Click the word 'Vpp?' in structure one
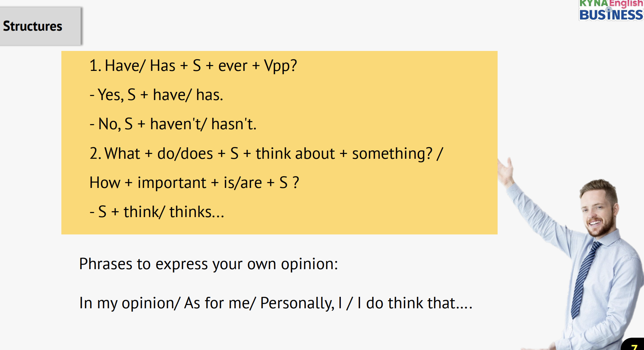The image size is (644, 350). tap(280, 66)
